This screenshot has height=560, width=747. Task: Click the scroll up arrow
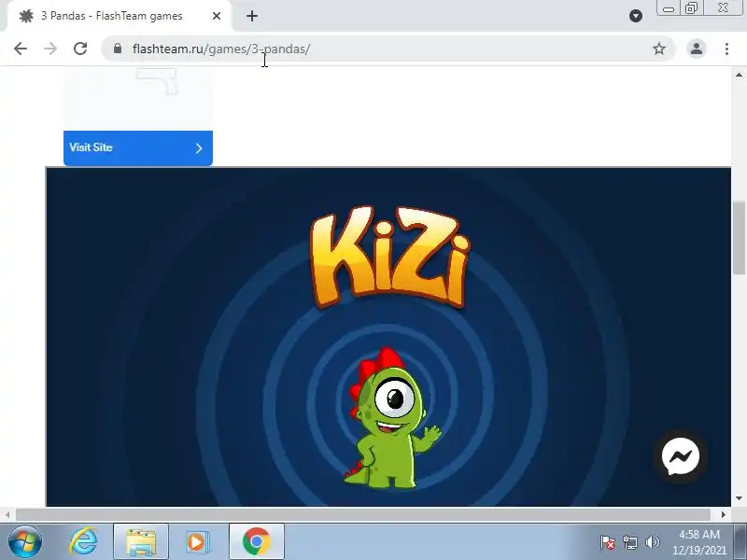(739, 75)
